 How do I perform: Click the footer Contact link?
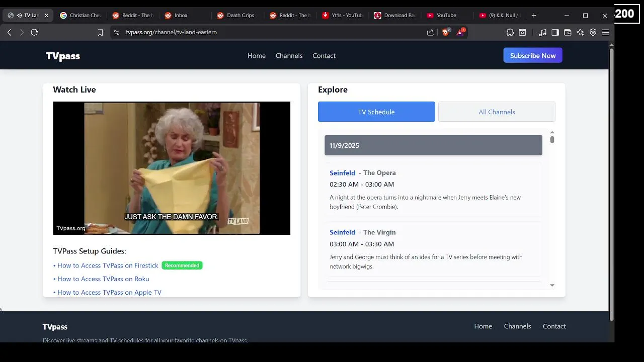[554, 326]
